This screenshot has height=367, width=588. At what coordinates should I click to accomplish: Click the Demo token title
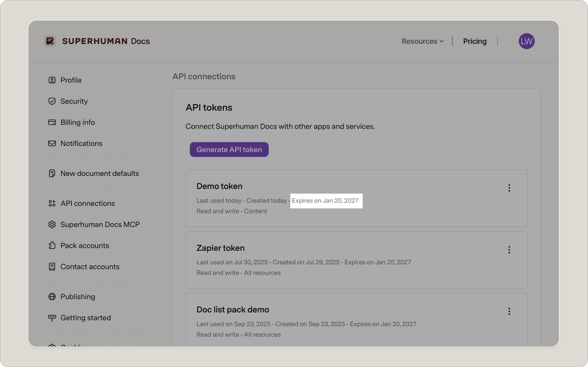click(219, 186)
